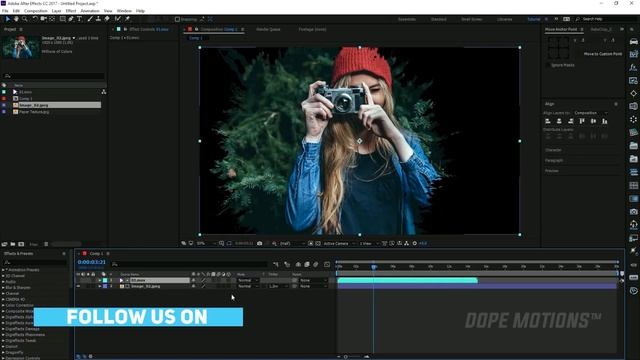Take a snapshot with the camera icon
This screenshot has height=360, width=640.
[x=260, y=243]
